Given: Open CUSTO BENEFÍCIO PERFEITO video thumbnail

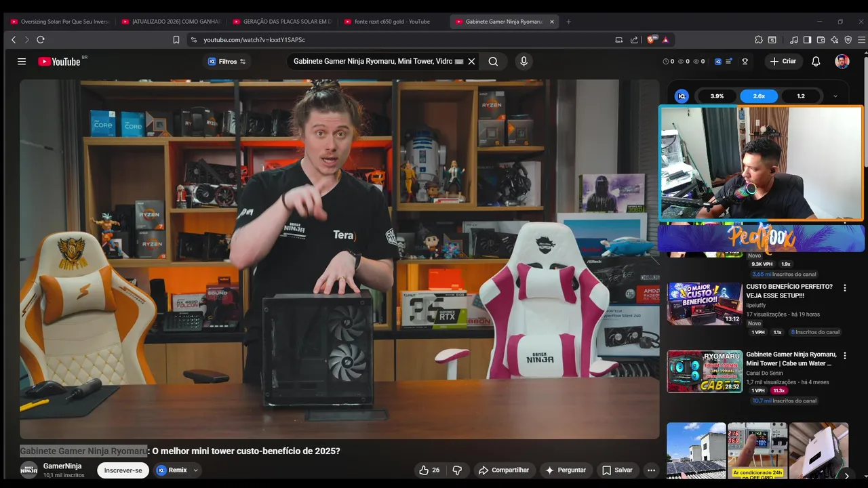Looking at the screenshot, I should click(x=705, y=304).
